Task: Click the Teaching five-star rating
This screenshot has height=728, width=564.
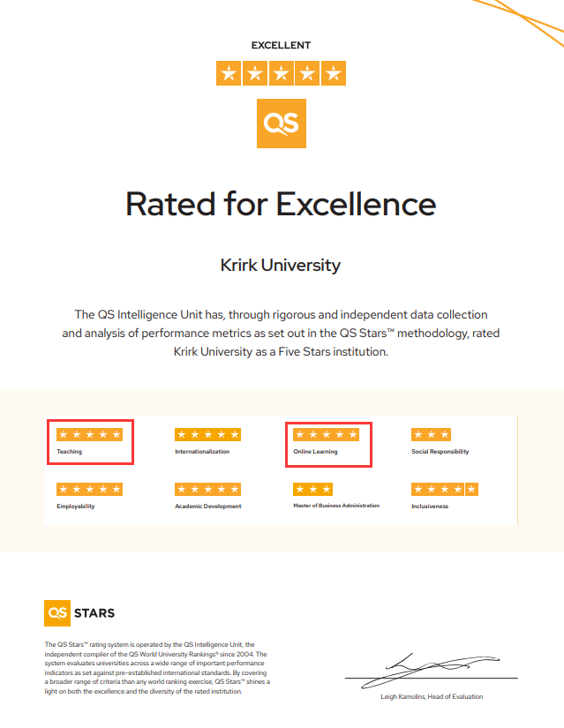Action: click(x=90, y=434)
